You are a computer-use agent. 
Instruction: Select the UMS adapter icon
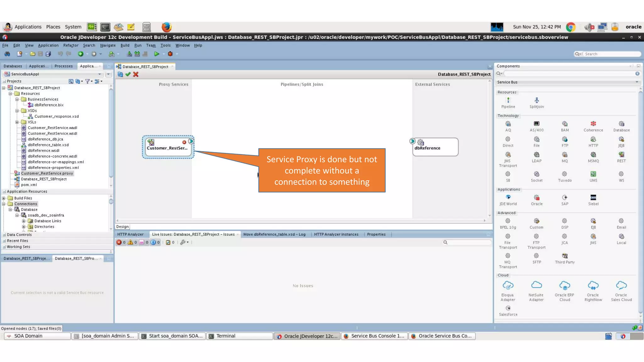pyautogui.click(x=593, y=174)
